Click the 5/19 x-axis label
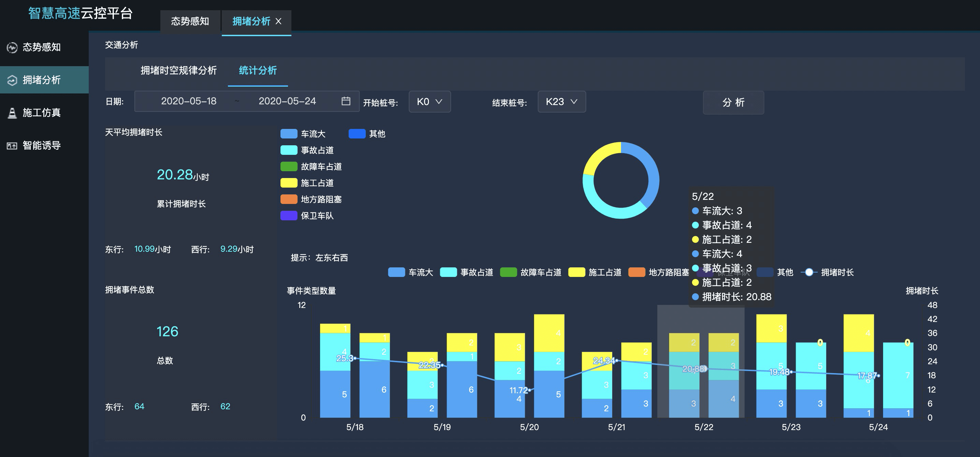Viewport: 980px width, 457px height. [442, 427]
